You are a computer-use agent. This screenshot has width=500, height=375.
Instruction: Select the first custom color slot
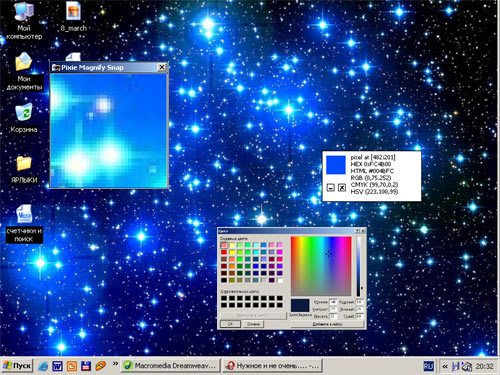[x=224, y=298]
